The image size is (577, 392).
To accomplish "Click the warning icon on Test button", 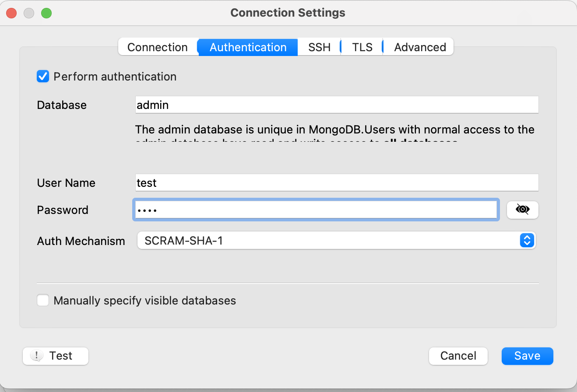I will pyautogui.click(x=36, y=356).
